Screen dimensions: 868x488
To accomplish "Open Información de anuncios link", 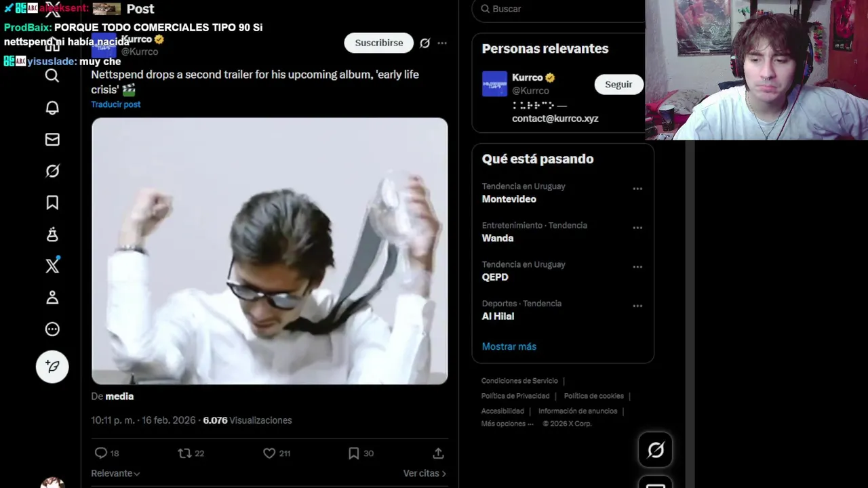I will pyautogui.click(x=578, y=411).
